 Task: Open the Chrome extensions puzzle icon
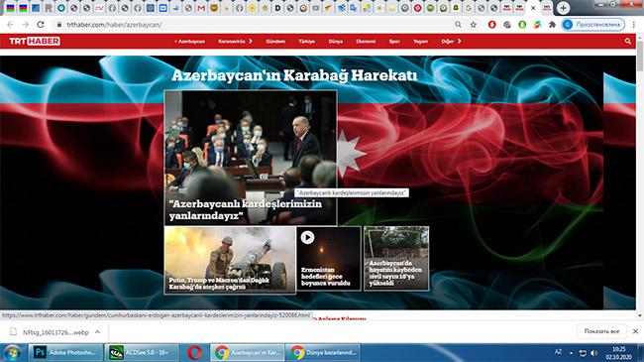pos(552,25)
